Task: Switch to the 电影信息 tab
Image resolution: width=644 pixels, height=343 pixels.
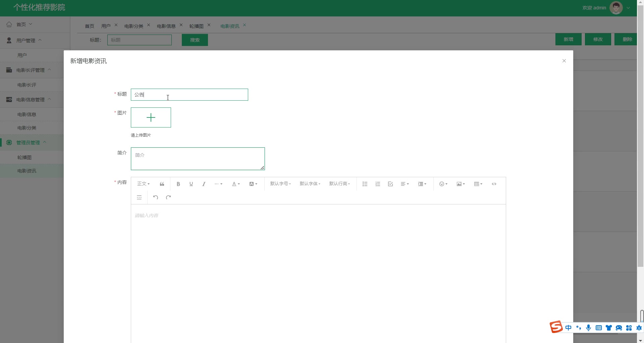Action: click(x=166, y=26)
